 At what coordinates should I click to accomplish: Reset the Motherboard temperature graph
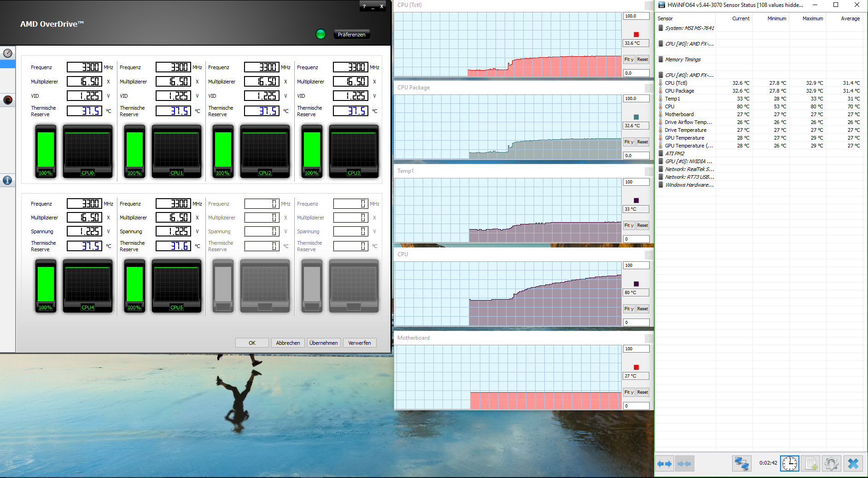[642, 392]
